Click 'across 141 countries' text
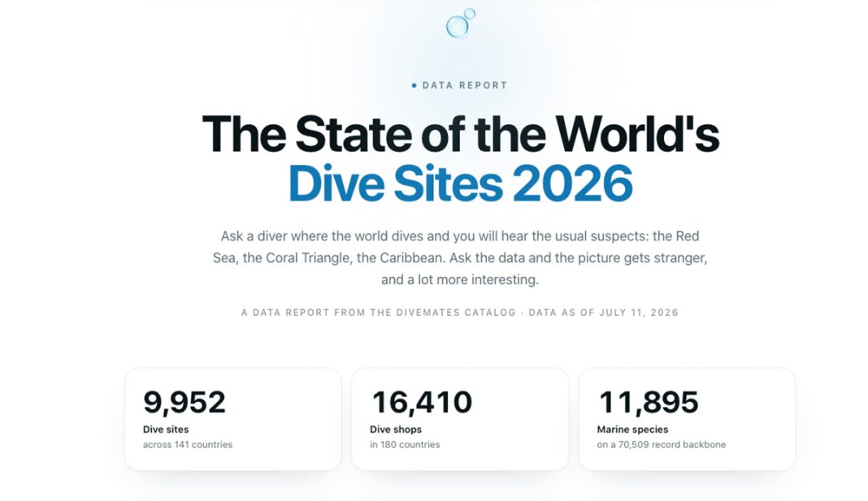The image size is (868, 501). 188,445
